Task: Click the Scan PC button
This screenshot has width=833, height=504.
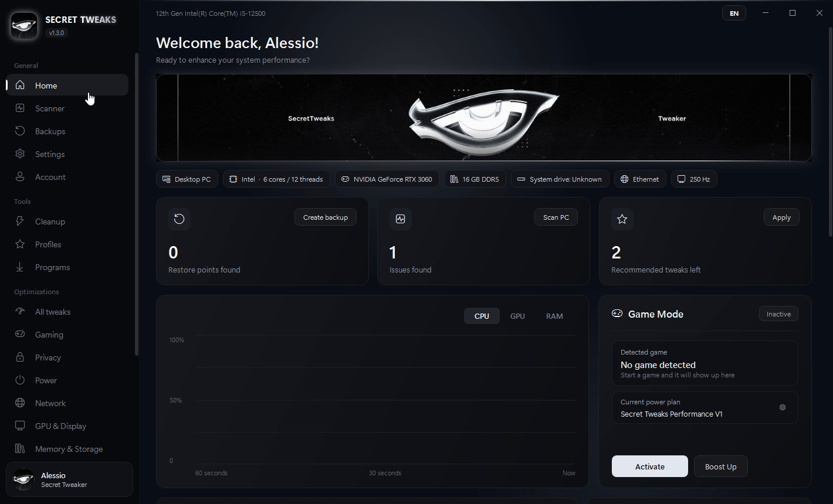Action: [556, 217]
